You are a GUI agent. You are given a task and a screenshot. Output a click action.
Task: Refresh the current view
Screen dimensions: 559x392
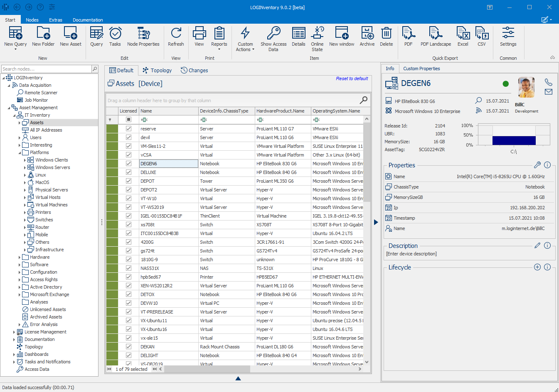click(176, 37)
